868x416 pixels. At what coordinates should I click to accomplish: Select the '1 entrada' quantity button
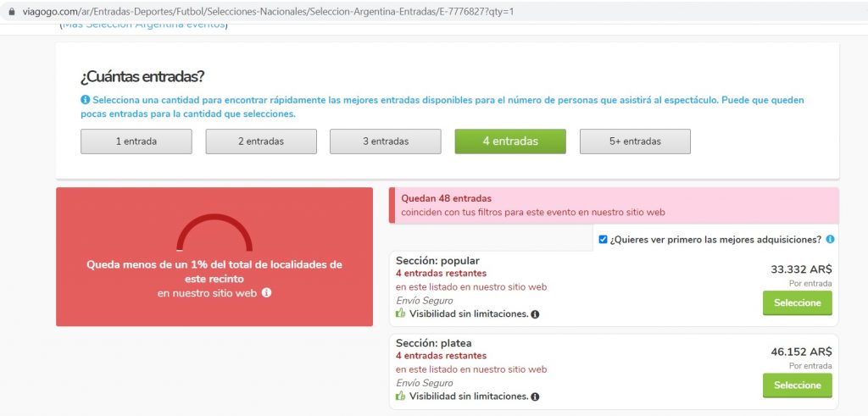pos(136,141)
